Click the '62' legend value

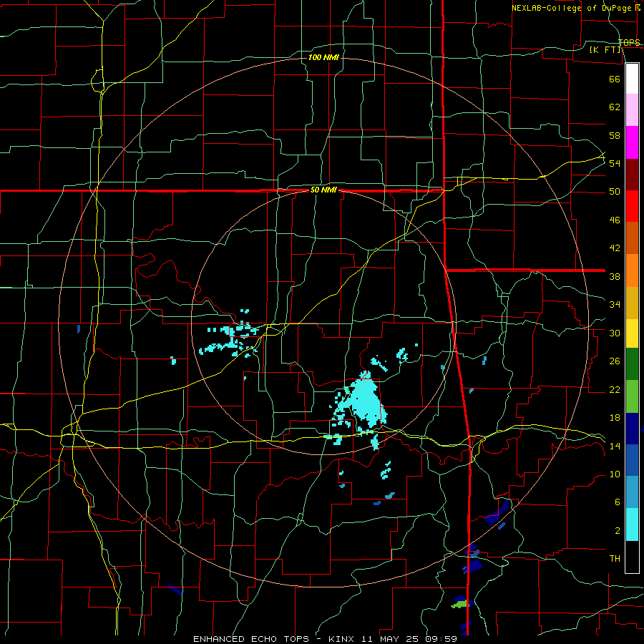click(615, 107)
